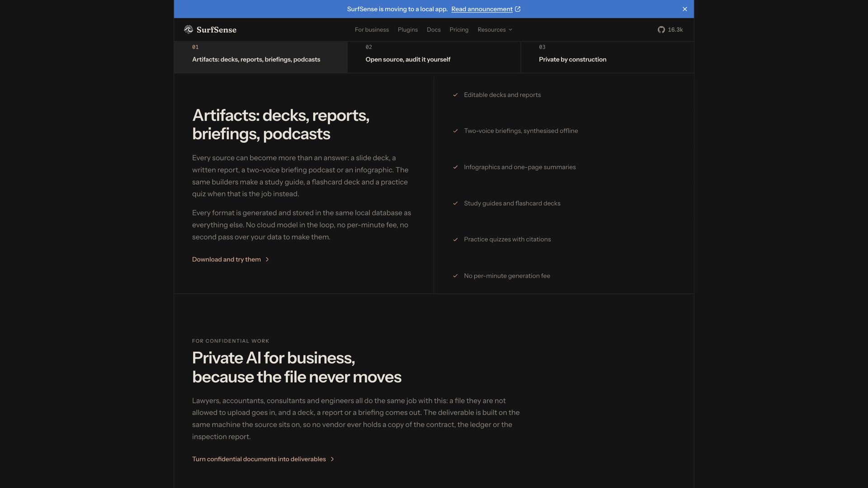Screen dimensions: 868x488
Task: Dismiss the announcement banner with the X icon
Action: tap(685, 9)
